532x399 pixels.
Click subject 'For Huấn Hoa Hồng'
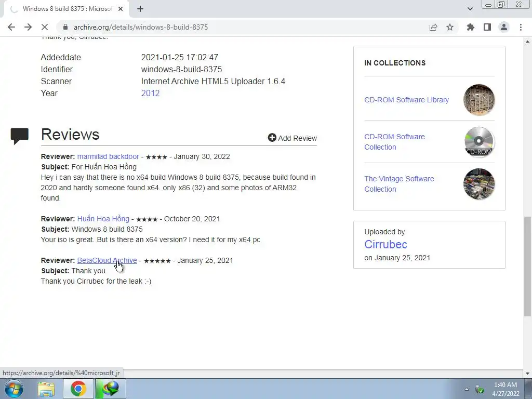[104, 167]
